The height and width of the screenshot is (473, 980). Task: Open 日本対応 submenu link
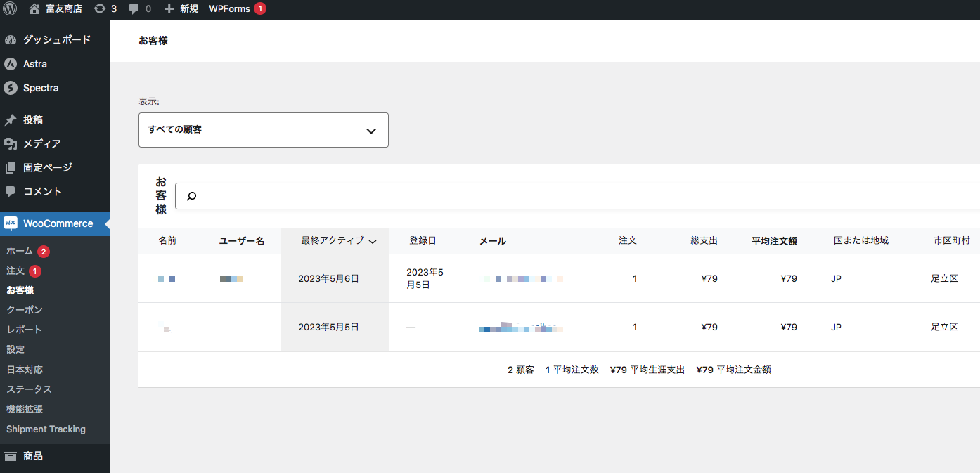point(25,370)
